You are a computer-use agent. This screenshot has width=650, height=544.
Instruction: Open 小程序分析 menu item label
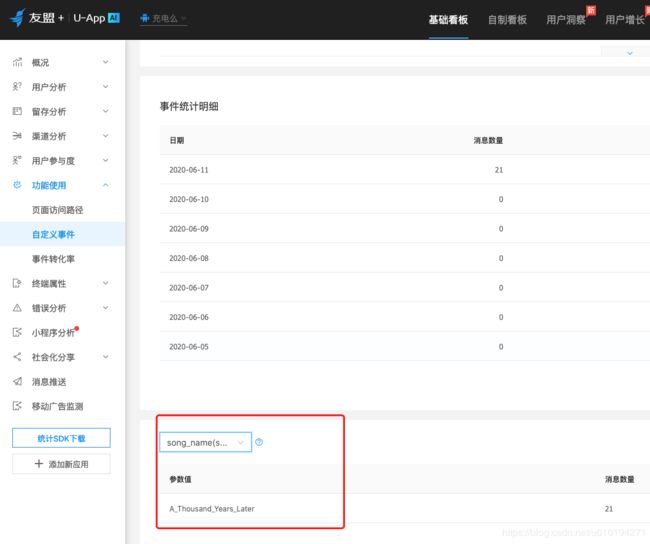click(53, 333)
